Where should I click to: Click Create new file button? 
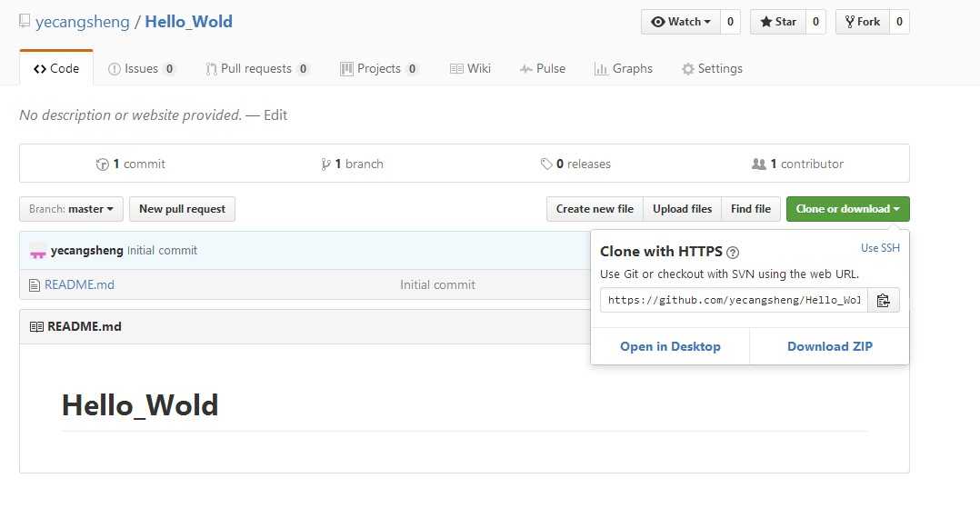click(x=595, y=209)
